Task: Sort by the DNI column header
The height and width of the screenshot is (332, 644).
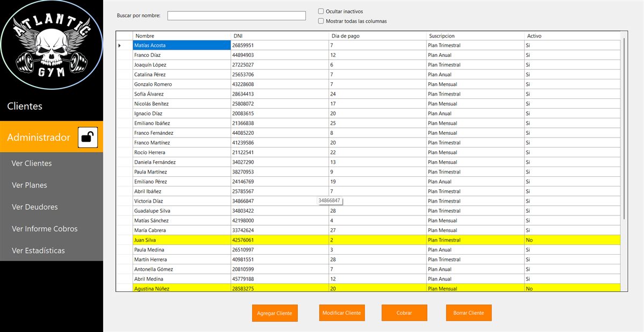Action: pyautogui.click(x=280, y=36)
